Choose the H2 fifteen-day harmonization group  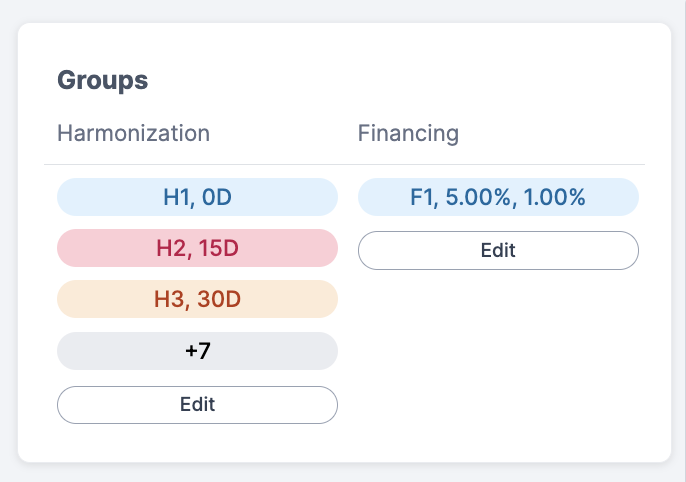pos(197,248)
